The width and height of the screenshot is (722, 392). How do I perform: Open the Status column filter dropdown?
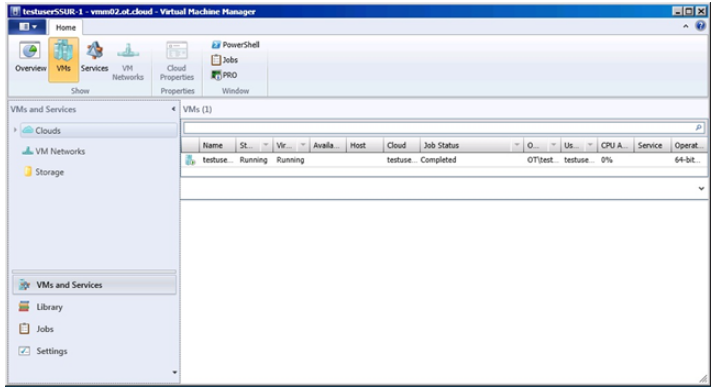click(x=266, y=145)
